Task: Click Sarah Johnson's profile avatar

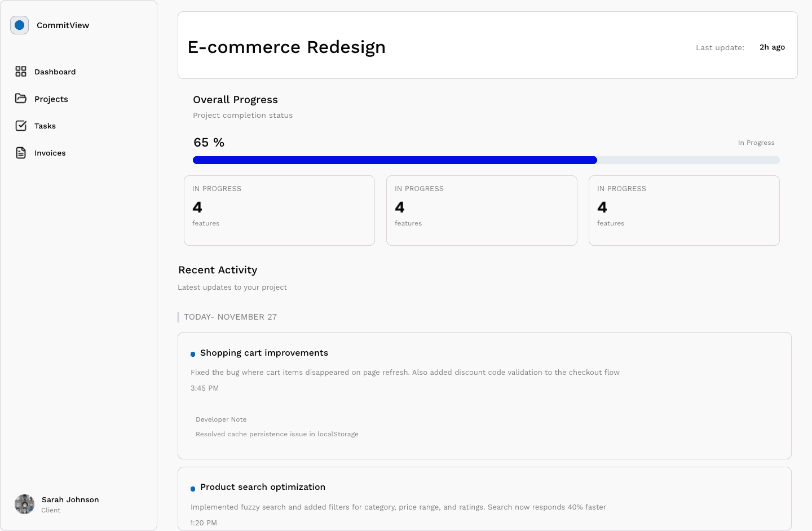Action: [25, 504]
